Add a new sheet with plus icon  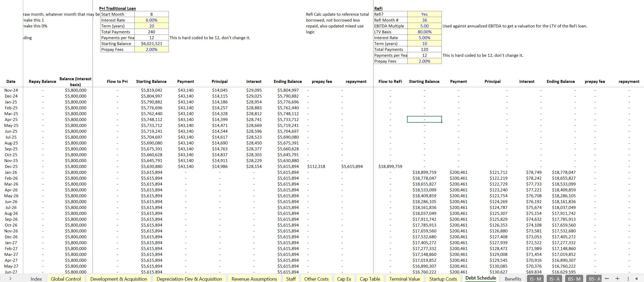click(x=617, y=279)
